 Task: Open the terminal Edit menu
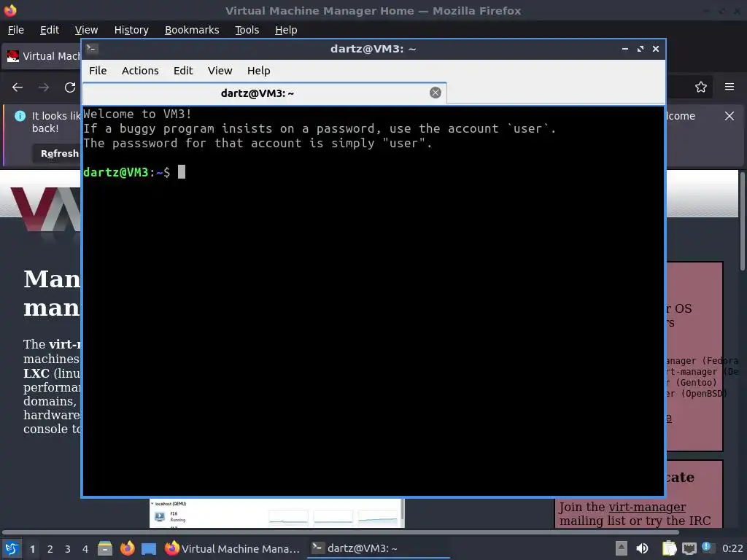pyautogui.click(x=183, y=71)
